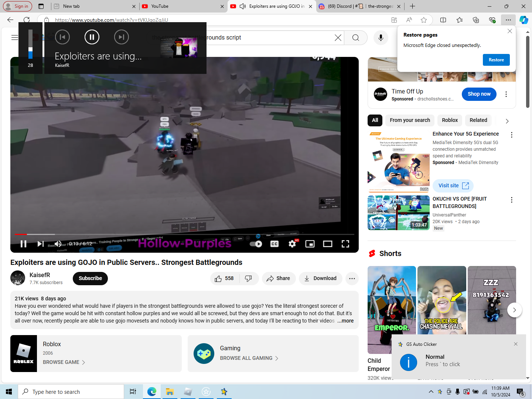Switch to the New tab browser tab

[95, 6]
